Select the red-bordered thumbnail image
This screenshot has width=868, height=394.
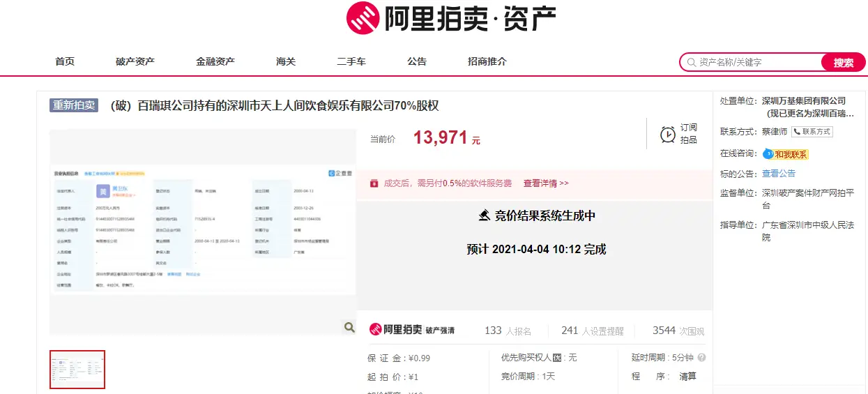77,369
